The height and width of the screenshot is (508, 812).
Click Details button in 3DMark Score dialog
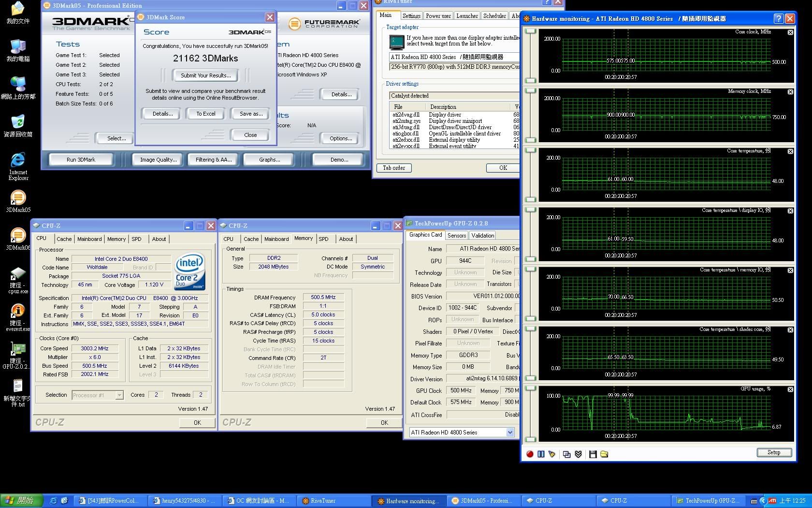tap(162, 114)
